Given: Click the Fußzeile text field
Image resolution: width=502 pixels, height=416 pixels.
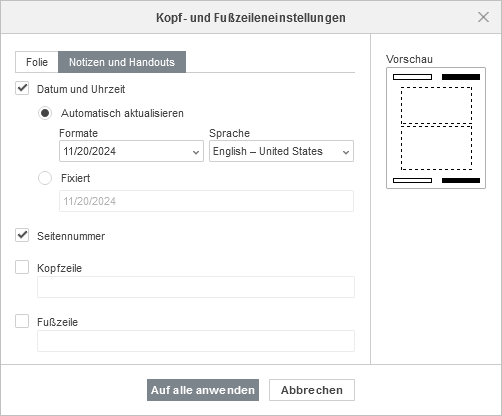Looking at the screenshot, I should pos(196,341).
